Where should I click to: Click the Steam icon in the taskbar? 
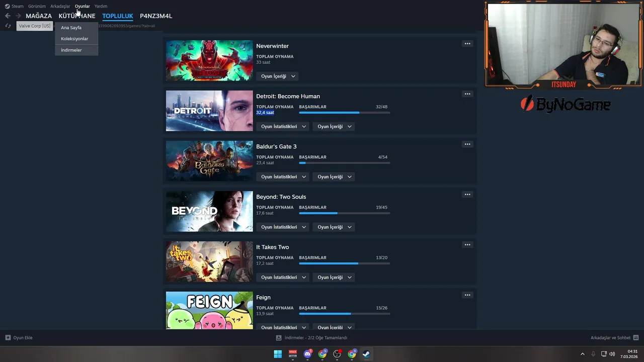coord(367,354)
